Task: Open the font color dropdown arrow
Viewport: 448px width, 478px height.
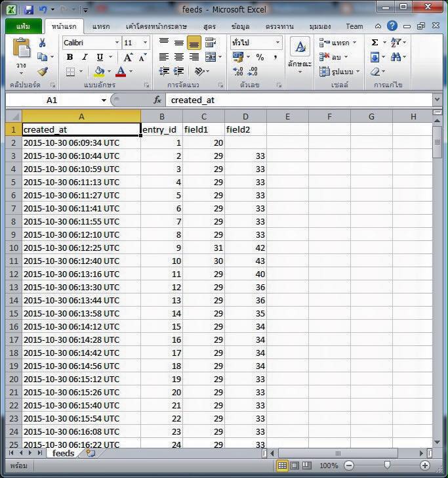Action: [131, 72]
